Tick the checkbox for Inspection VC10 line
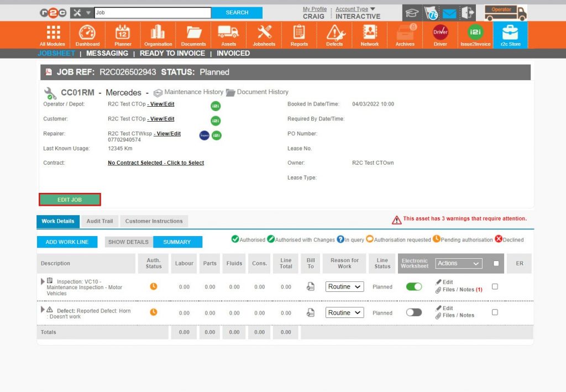 [495, 286]
